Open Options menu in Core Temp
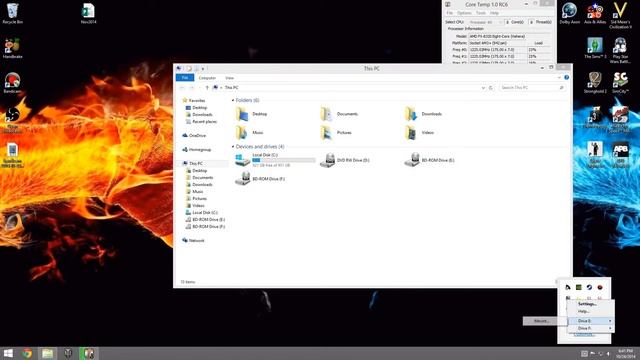 [464, 13]
